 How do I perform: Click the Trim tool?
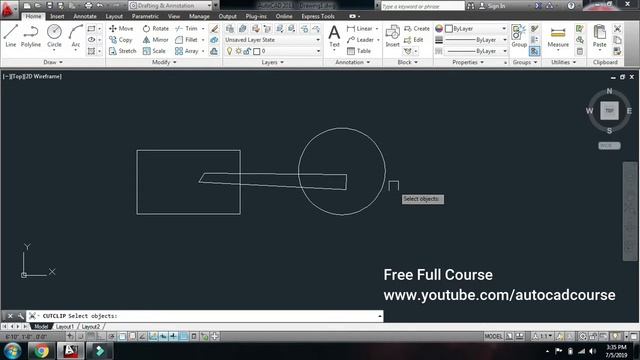pos(187,29)
